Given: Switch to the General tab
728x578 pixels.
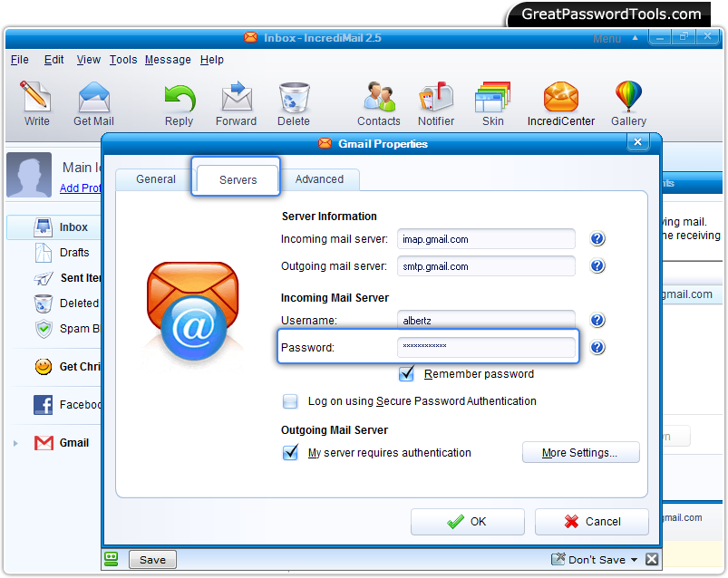Looking at the screenshot, I should [x=156, y=179].
